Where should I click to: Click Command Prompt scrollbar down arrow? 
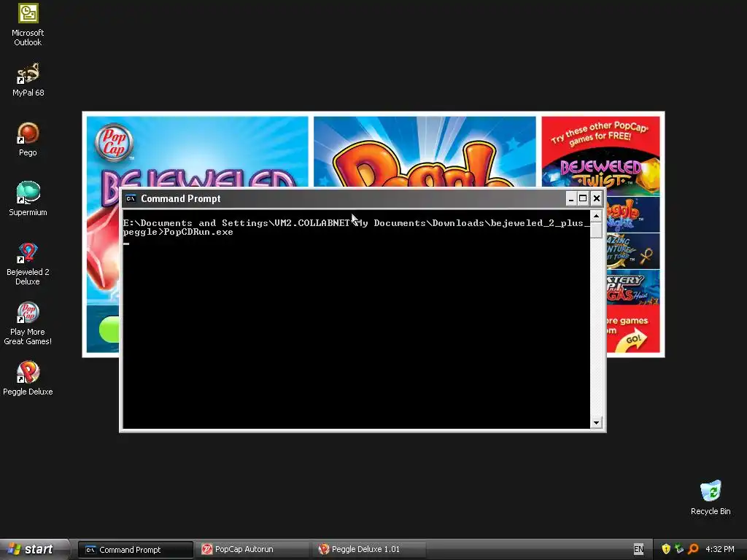596,422
